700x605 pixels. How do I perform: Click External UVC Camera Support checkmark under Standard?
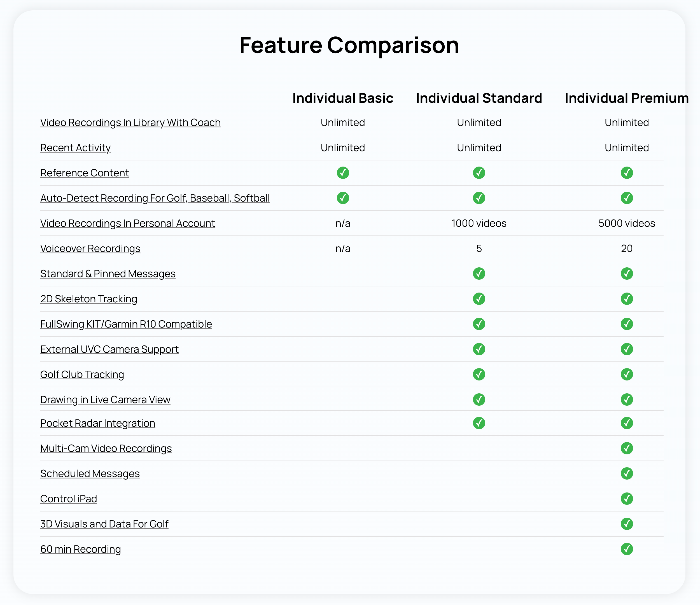pyautogui.click(x=479, y=349)
